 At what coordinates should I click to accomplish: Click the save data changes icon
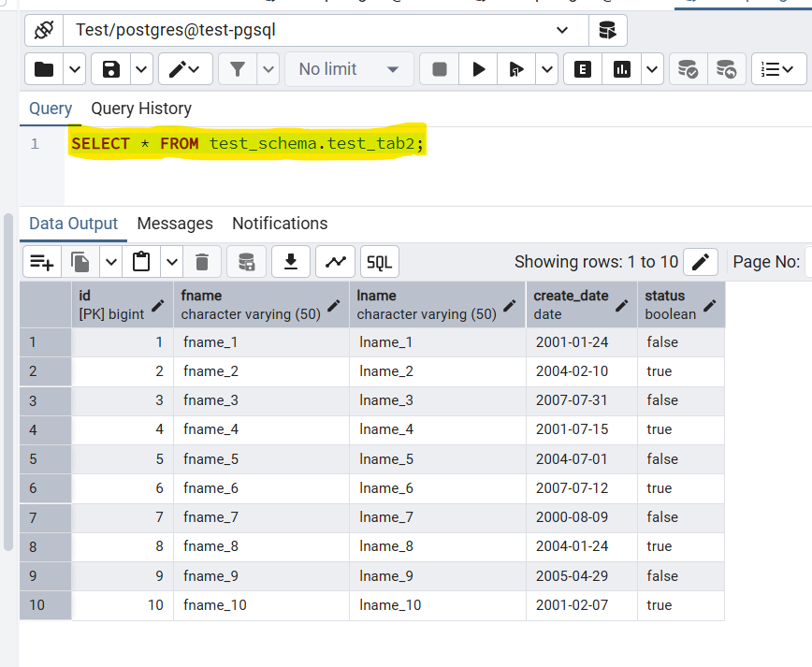click(x=247, y=262)
